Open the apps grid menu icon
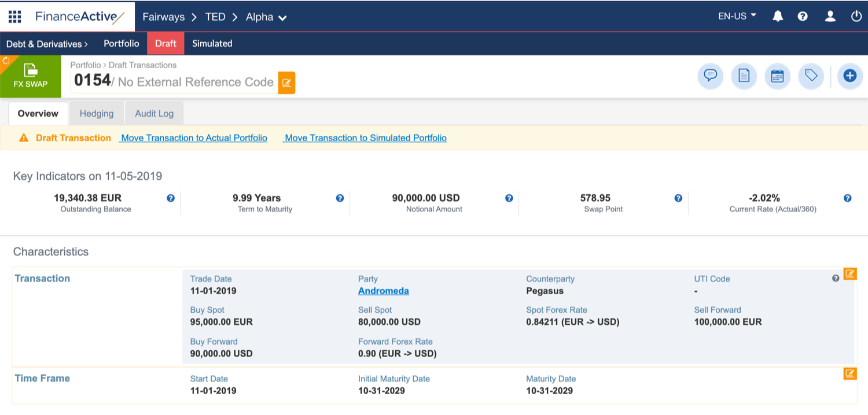868x415 pixels. click(x=14, y=16)
